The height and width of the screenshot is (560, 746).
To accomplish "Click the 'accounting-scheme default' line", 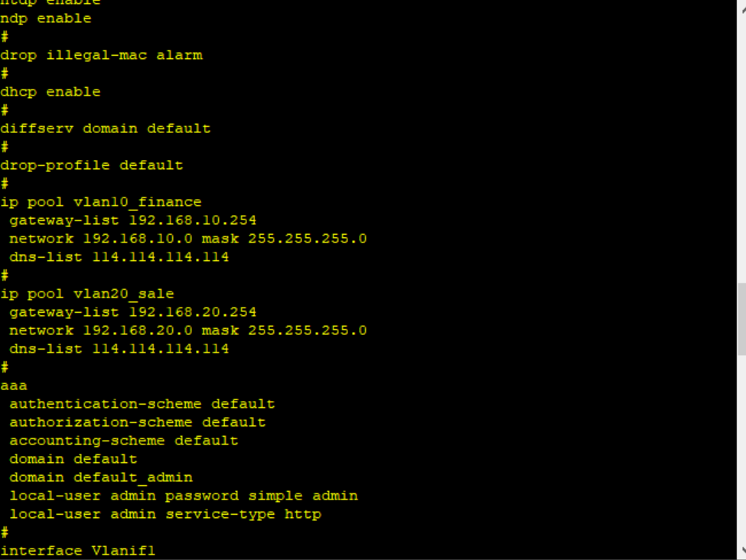I will pyautogui.click(x=124, y=441).
